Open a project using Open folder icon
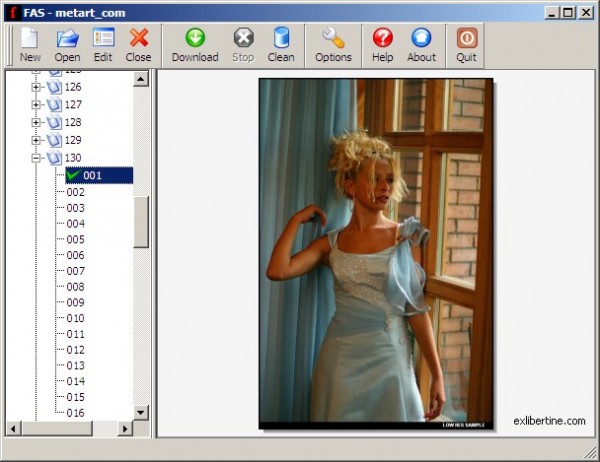This screenshot has height=462, width=600. (67, 38)
